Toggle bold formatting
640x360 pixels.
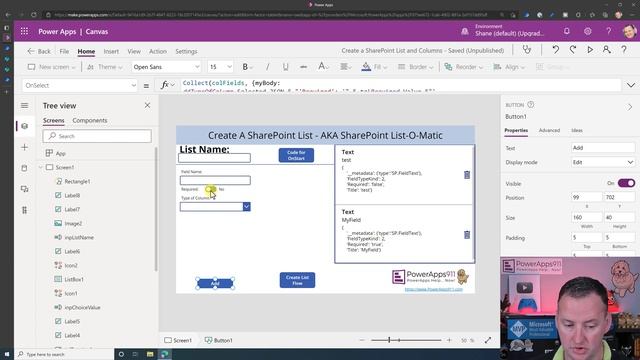[x=245, y=67]
